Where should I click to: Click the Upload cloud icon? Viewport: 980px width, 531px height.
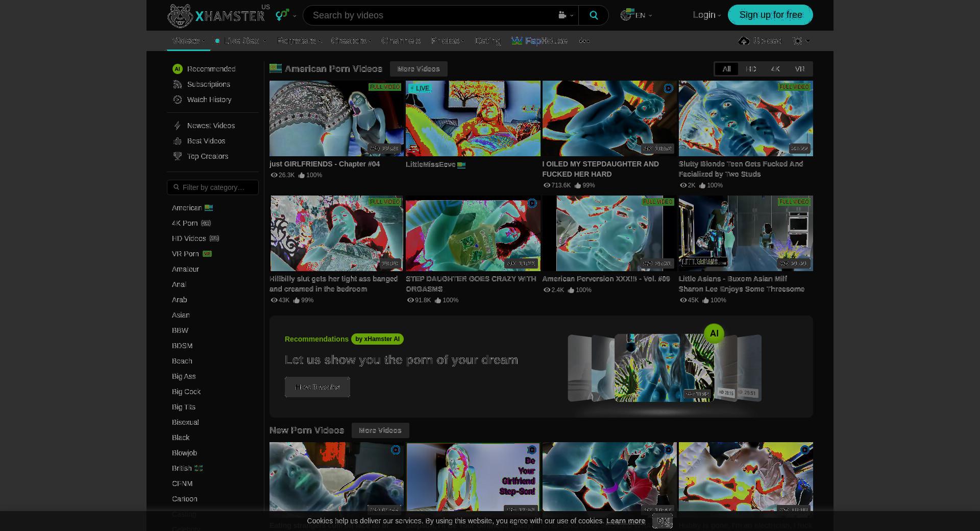(744, 41)
